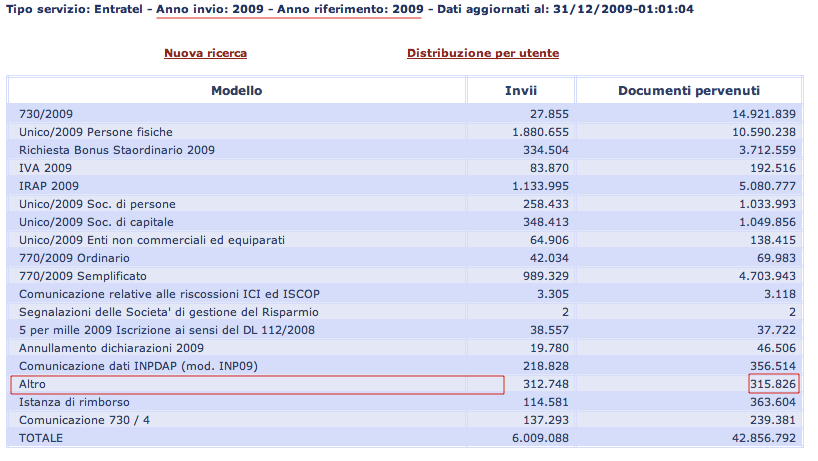Select documents value 192.516
818x461 pixels.
point(773,168)
